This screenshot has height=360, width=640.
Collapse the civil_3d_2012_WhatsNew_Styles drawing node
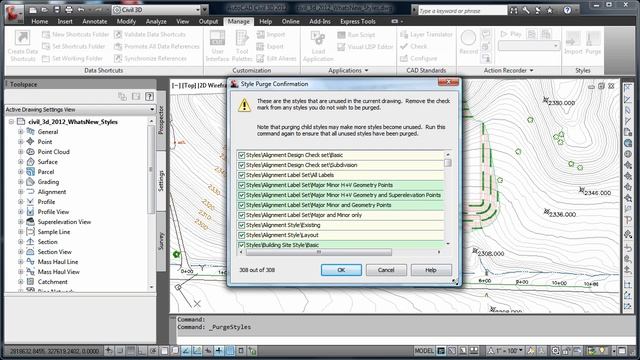point(11,122)
